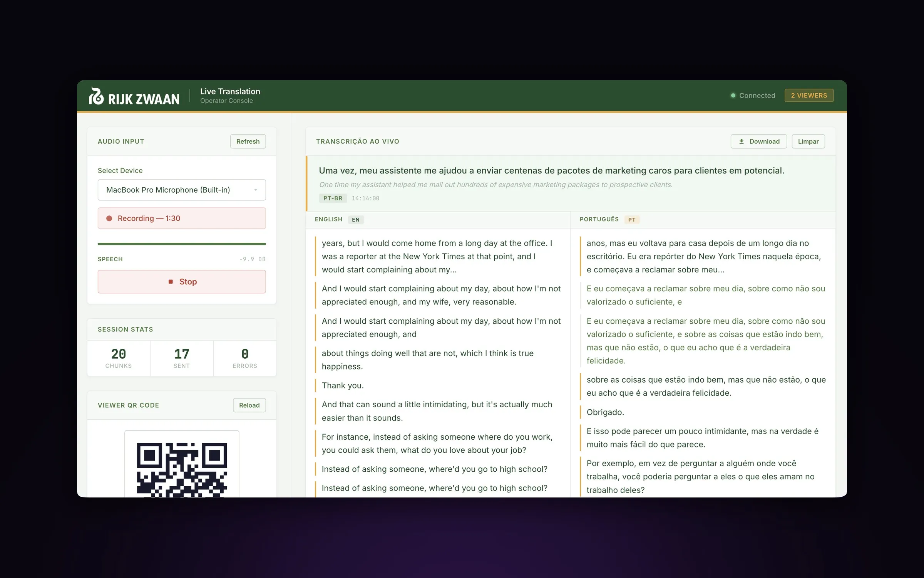
Task: Click the 'E isso pode parecer' line
Action: 702,438
